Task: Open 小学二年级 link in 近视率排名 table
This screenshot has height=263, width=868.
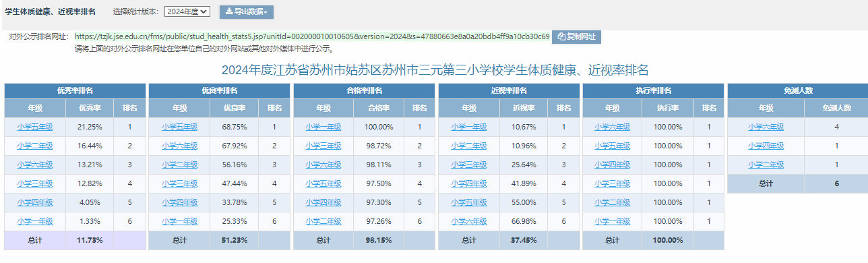Action: (468, 146)
